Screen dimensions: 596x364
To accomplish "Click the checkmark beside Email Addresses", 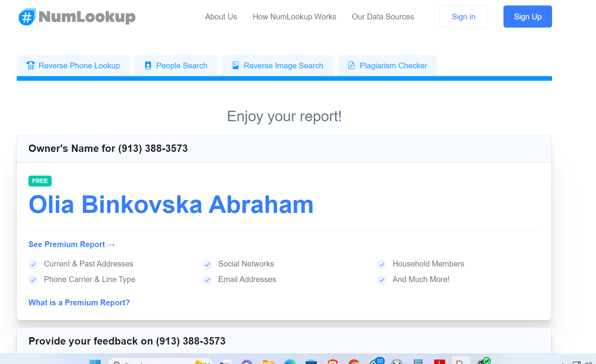I will [x=208, y=280].
